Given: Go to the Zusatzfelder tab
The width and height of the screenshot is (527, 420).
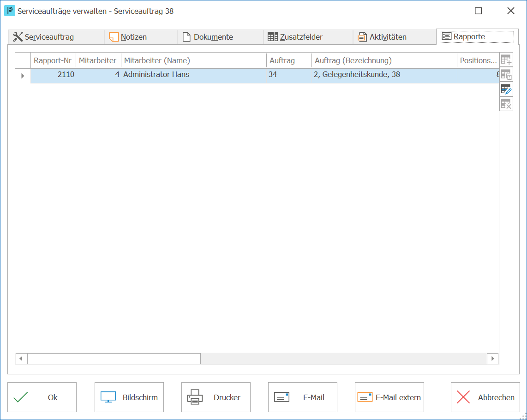Looking at the screenshot, I should pyautogui.click(x=308, y=37).
